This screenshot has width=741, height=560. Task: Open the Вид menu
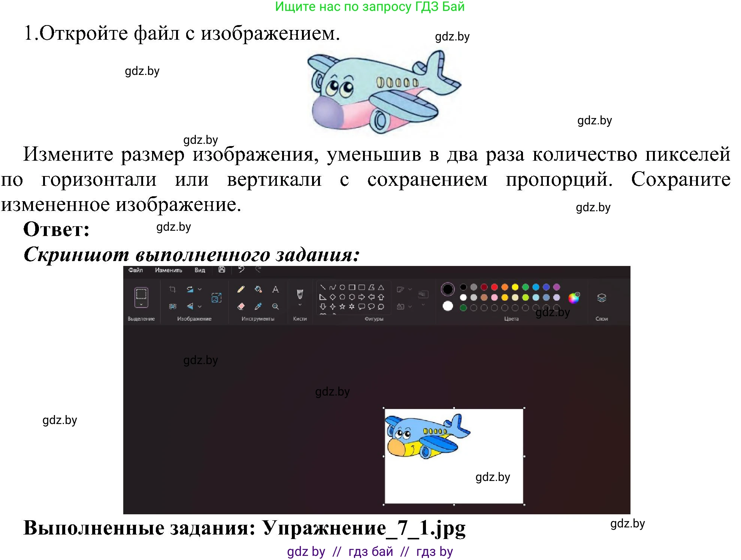pos(199,270)
